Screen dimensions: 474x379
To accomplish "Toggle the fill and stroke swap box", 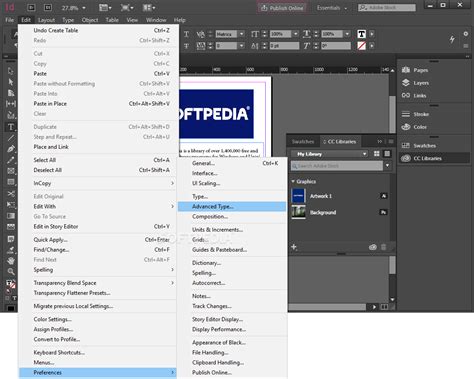I will coord(11,284).
